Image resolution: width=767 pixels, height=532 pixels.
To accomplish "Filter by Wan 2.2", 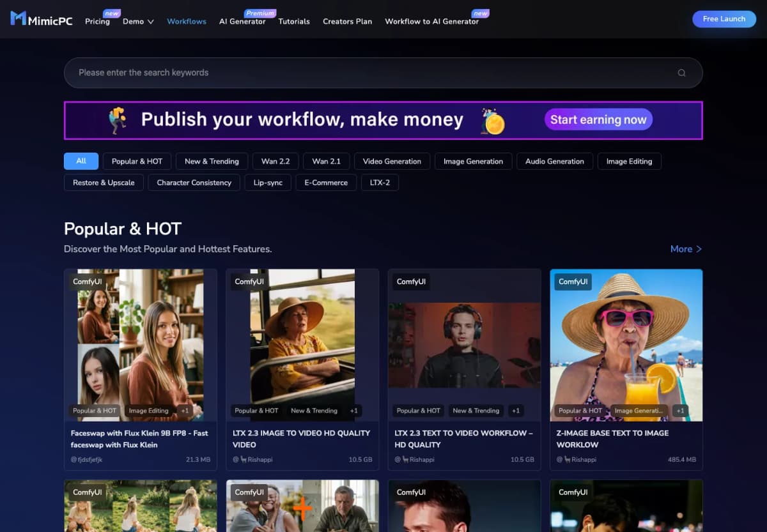I will [275, 161].
